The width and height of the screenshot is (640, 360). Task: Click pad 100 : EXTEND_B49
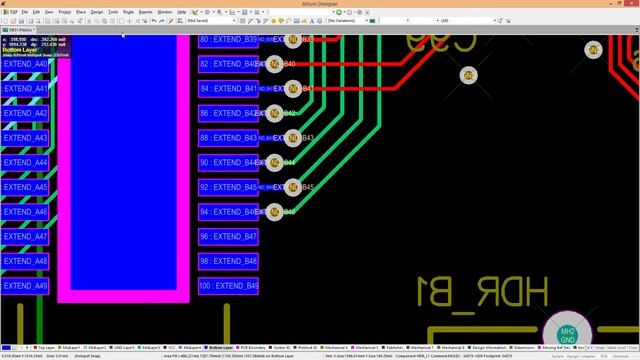[228, 286]
